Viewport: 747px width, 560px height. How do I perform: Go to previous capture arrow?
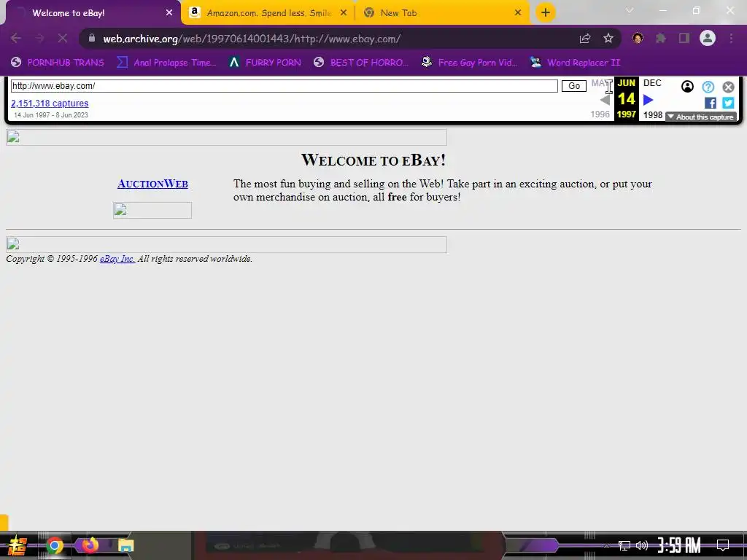(605, 100)
